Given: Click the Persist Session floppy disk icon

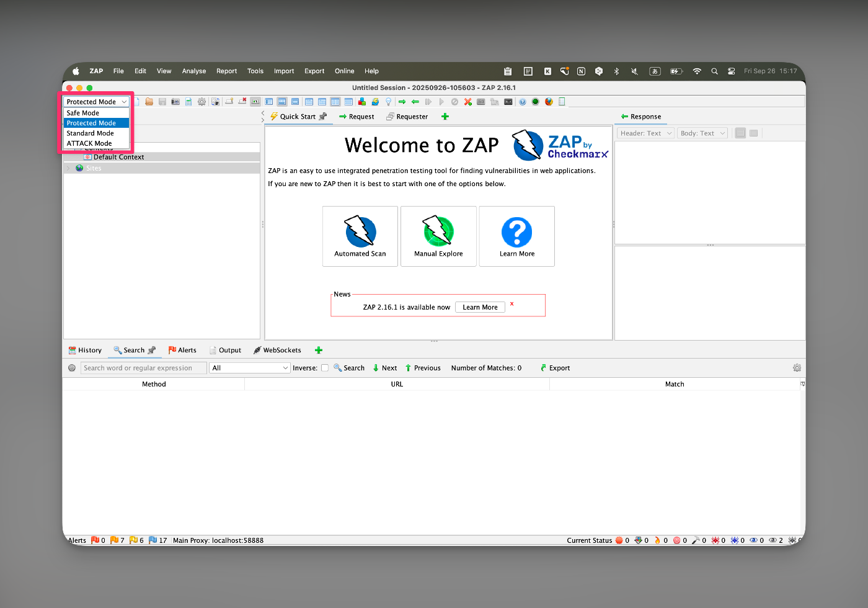Looking at the screenshot, I should click(162, 102).
